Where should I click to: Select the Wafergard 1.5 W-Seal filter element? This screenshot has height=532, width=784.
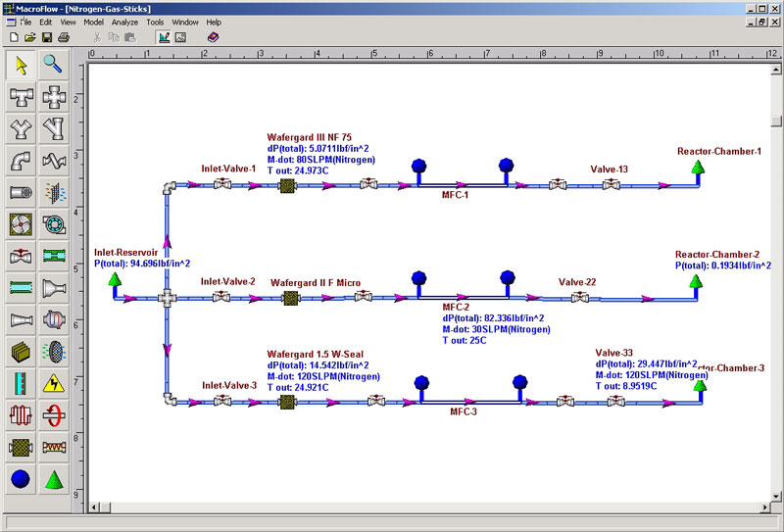tap(287, 402)
